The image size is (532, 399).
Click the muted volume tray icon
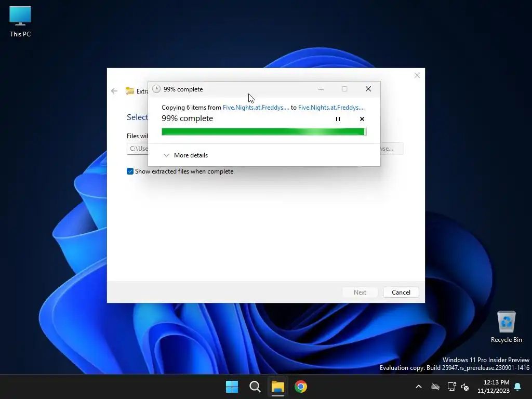(x=465, y=387)
